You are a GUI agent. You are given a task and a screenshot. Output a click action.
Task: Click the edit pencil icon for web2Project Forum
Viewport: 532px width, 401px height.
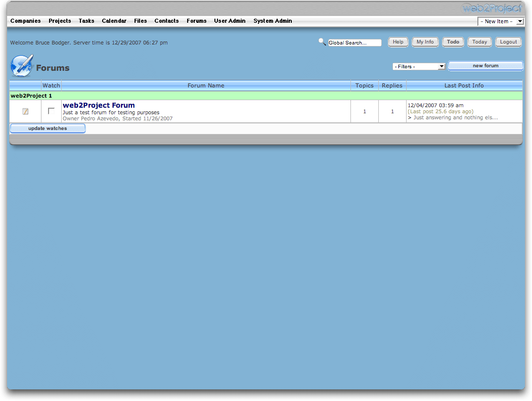[25, 111]
